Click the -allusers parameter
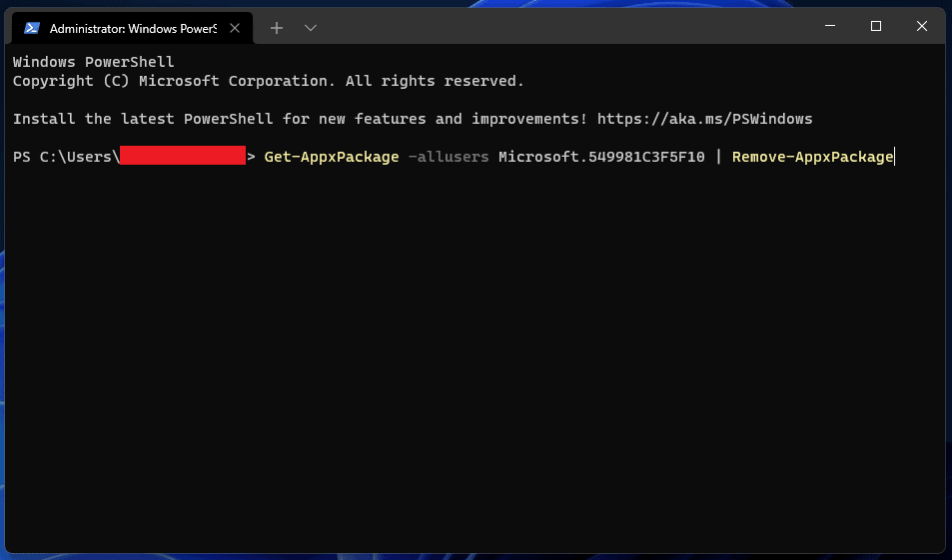The width and height of the screenshot is (952, 560). (x=449, y=157)
